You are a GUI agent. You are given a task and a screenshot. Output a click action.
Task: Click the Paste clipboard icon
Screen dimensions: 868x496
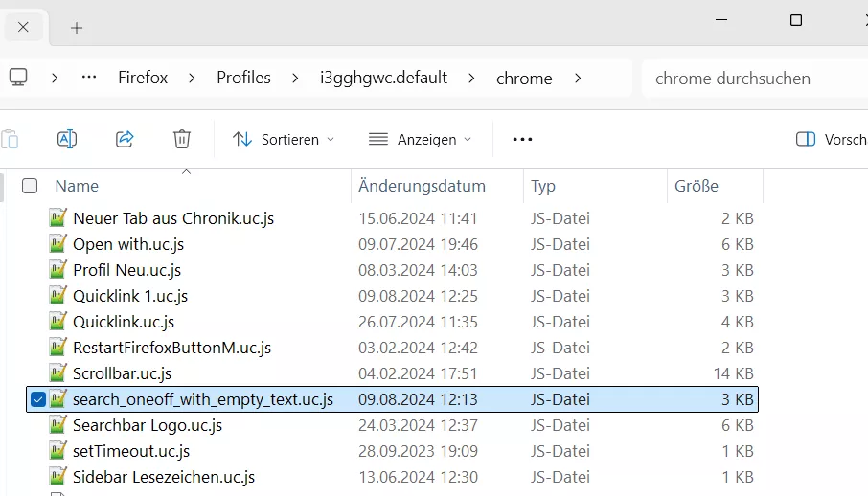click(x=10, y=139)
